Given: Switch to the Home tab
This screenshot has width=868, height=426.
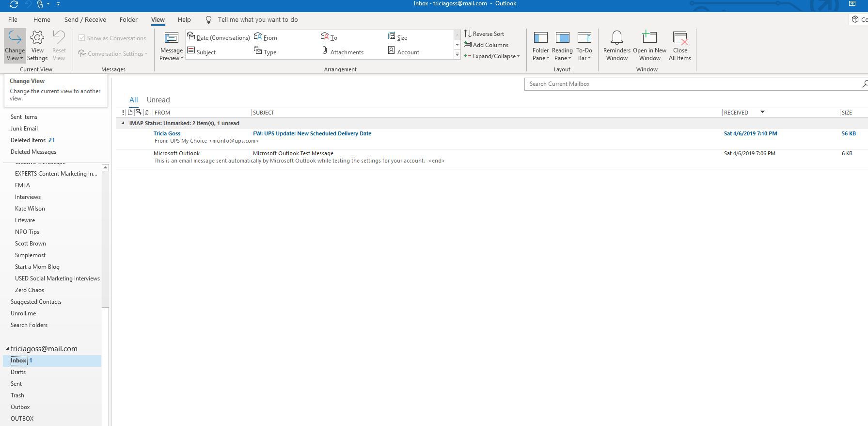Looking at the screenshot, I should pyautogui.click(x=42, y=20).
